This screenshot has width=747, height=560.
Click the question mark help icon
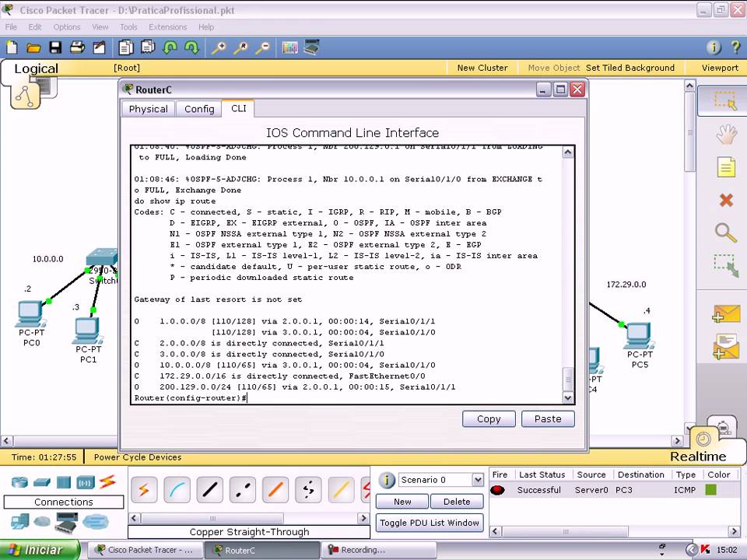[735, 47]
